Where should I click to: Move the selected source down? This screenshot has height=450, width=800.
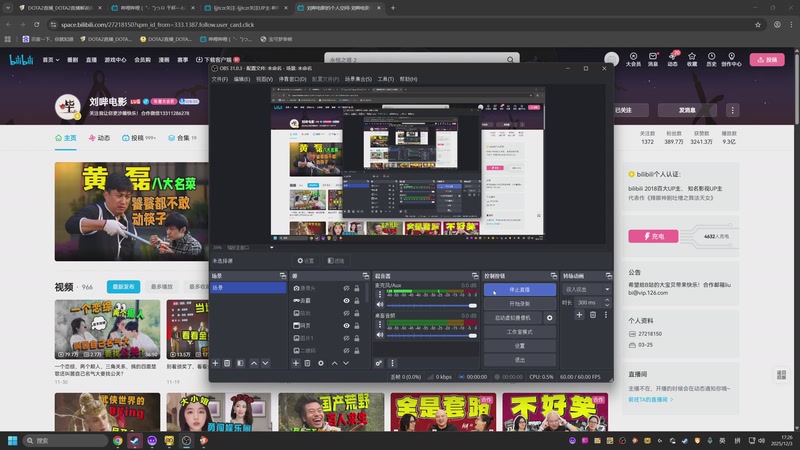346,363
